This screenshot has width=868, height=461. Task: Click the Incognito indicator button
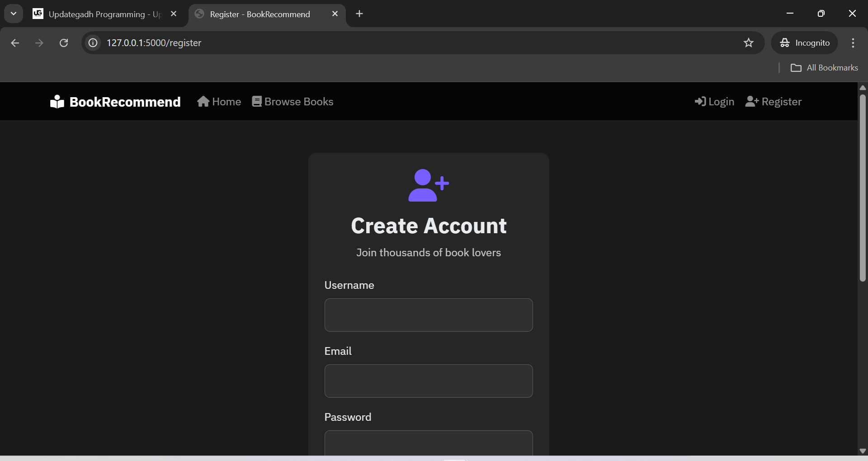(x=805, y=43)
